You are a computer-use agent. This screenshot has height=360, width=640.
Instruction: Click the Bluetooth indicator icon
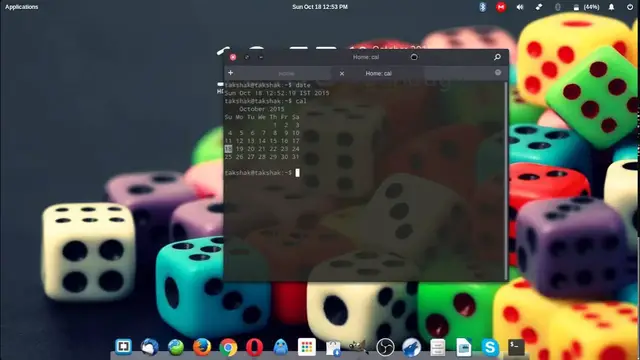pos(482,7)
